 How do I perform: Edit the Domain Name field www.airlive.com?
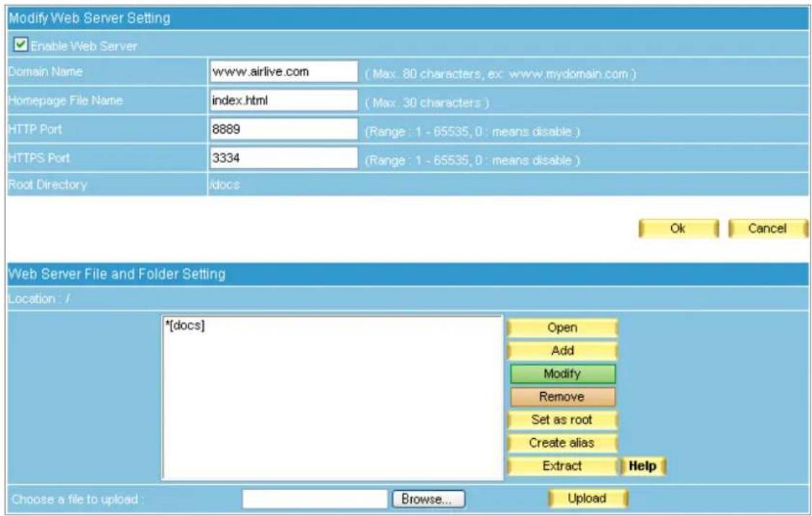click(x=284, y=71)
